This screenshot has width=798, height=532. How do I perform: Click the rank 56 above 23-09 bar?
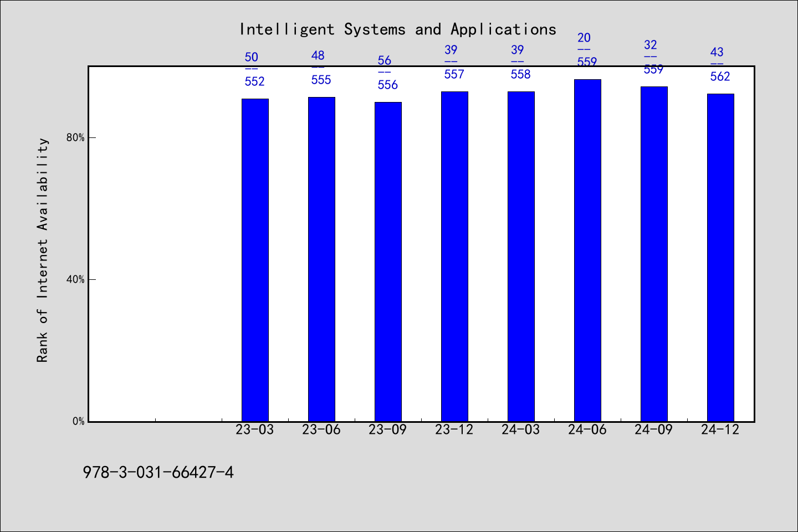pyautogui.click(x=385, y=60)
